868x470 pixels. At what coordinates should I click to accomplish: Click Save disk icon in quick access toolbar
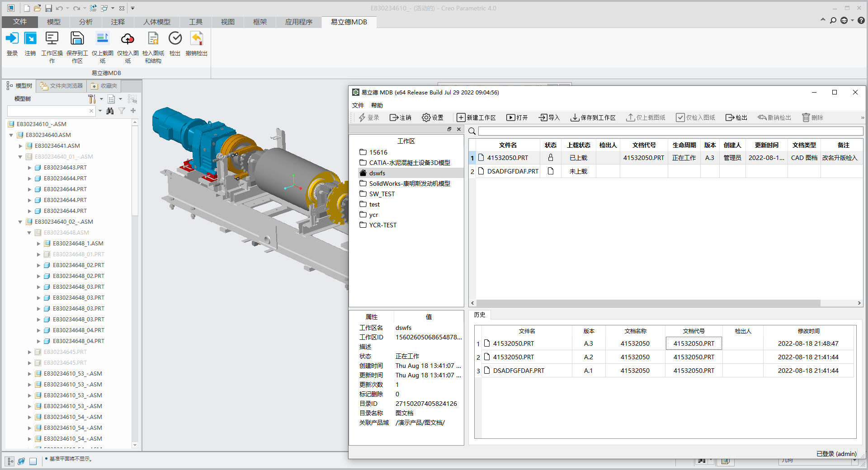coord(48,8)
